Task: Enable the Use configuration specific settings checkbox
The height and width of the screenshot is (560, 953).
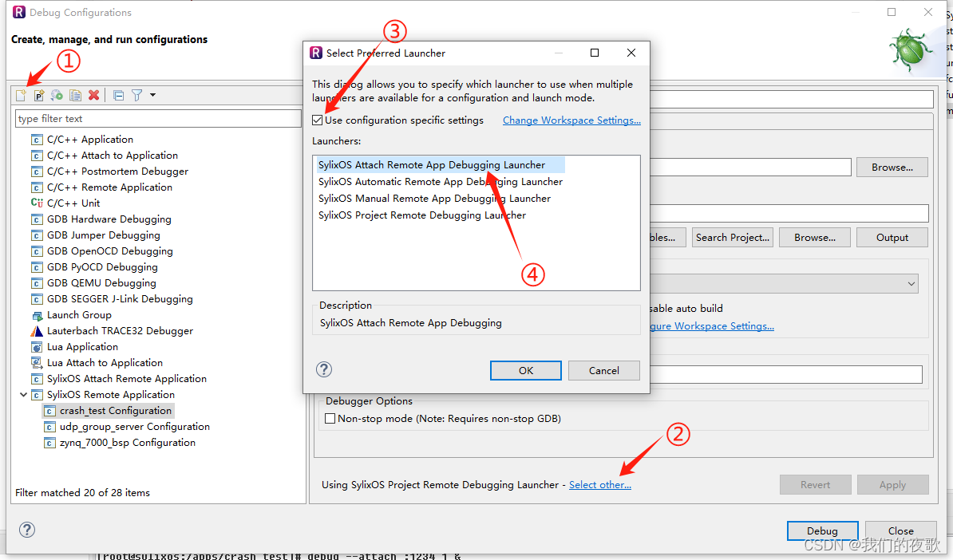Action: point(318,119)
